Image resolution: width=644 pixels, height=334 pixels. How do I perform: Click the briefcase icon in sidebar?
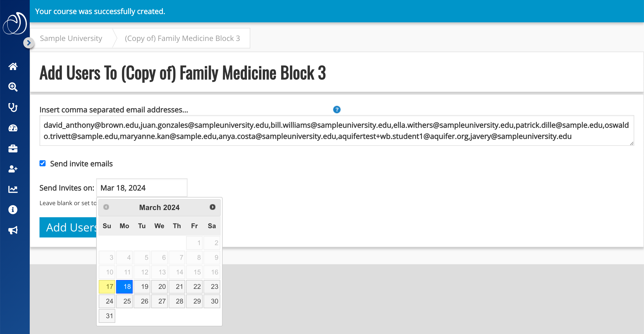coord(13,149)
